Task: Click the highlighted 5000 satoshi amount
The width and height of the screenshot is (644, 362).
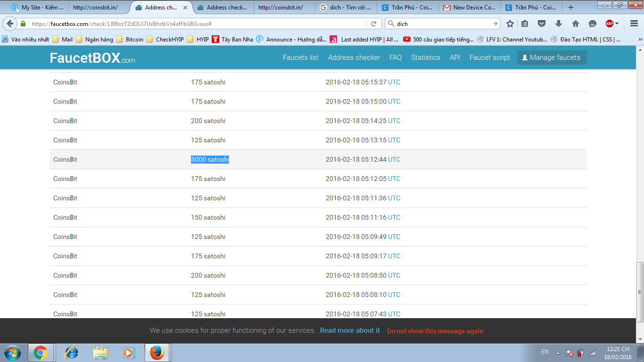Action: 210,159
